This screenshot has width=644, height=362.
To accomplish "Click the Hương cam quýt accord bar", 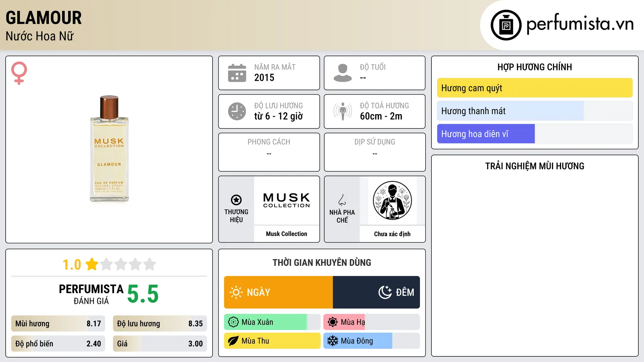I will click(535, 88).
